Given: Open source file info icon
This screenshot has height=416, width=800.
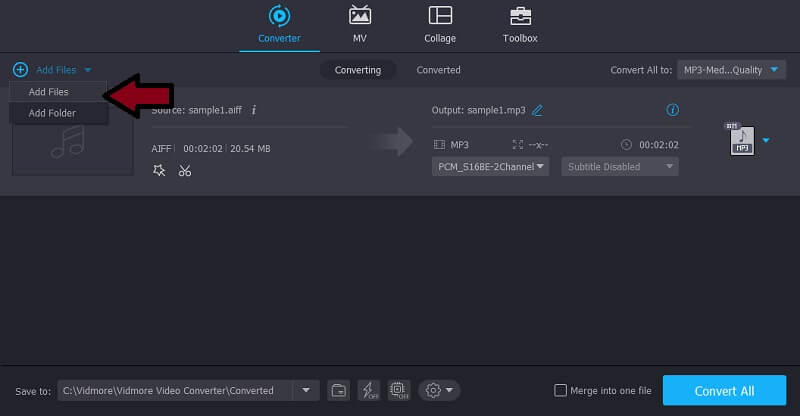Looking at the screenshot, I should (x=254, y=110).
